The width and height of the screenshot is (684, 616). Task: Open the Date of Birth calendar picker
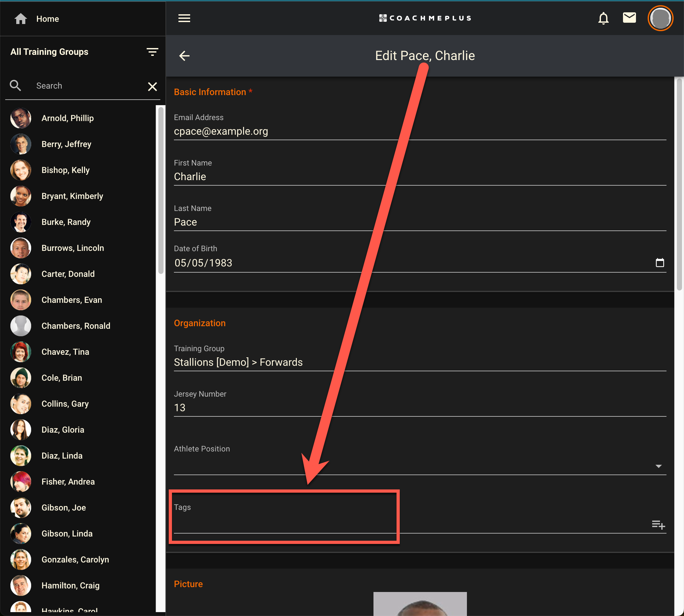(x=660, y=263)
